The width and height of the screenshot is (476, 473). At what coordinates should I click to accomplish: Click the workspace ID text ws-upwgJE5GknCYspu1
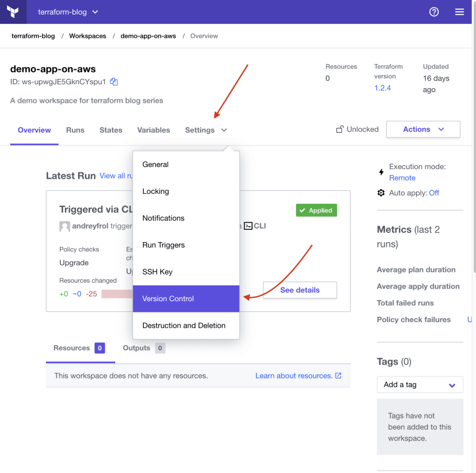[64, 82]
